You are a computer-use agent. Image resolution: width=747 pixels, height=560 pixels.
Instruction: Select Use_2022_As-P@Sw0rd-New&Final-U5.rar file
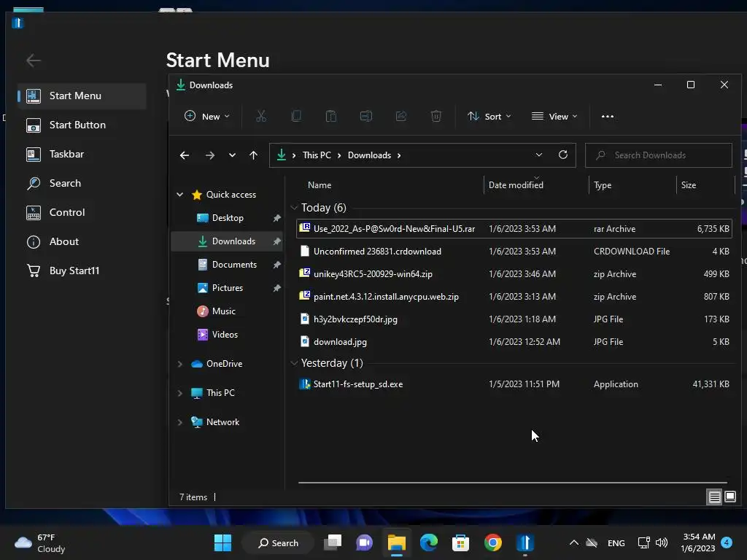tap(514, 228)
